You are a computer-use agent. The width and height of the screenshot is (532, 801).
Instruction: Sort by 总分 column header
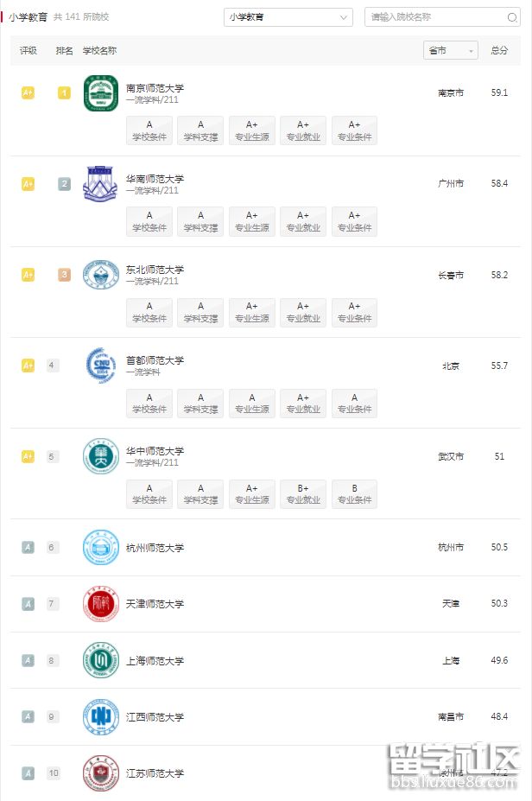click(499, 51)
